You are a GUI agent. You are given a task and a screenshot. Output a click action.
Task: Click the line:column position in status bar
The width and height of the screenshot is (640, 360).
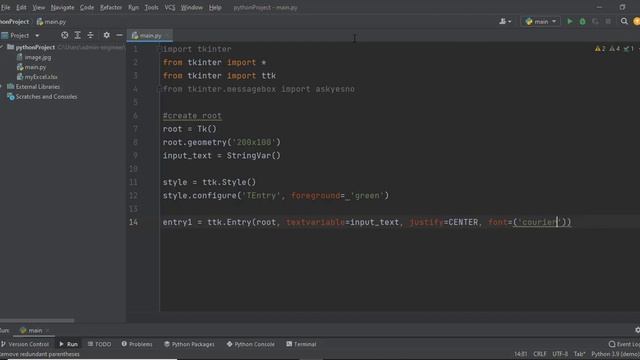pos(520,354)
